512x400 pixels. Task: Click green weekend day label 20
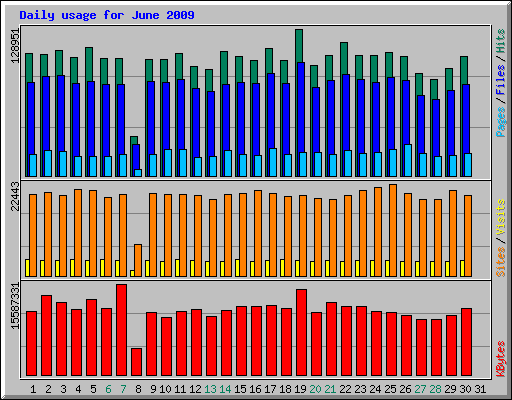315,389
